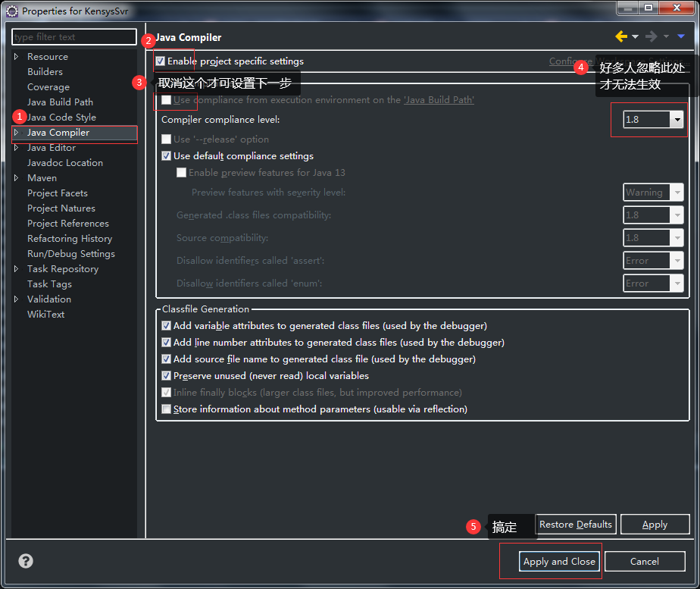Click the type filter text field
The width and height of the screenshot is (700, 589).
pyautogui.click(x=73, y=36)
